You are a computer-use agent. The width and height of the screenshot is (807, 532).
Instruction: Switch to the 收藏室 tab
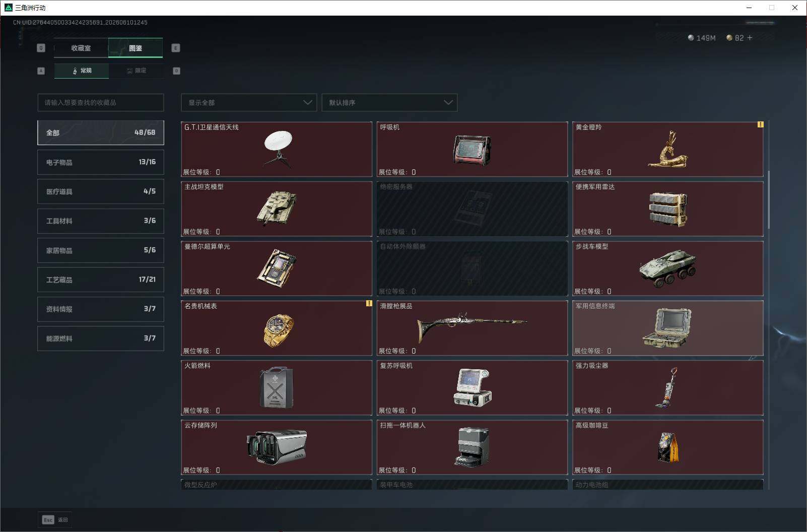pyautogui.click(x=81, y=48)
